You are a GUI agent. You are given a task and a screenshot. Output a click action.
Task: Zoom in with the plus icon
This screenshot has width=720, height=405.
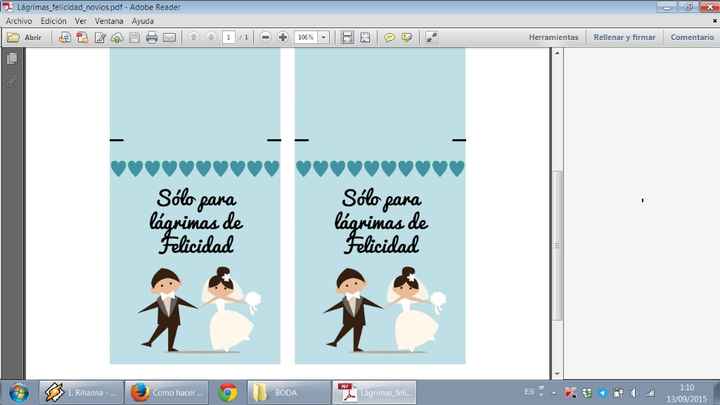click(x=283, y=37)
